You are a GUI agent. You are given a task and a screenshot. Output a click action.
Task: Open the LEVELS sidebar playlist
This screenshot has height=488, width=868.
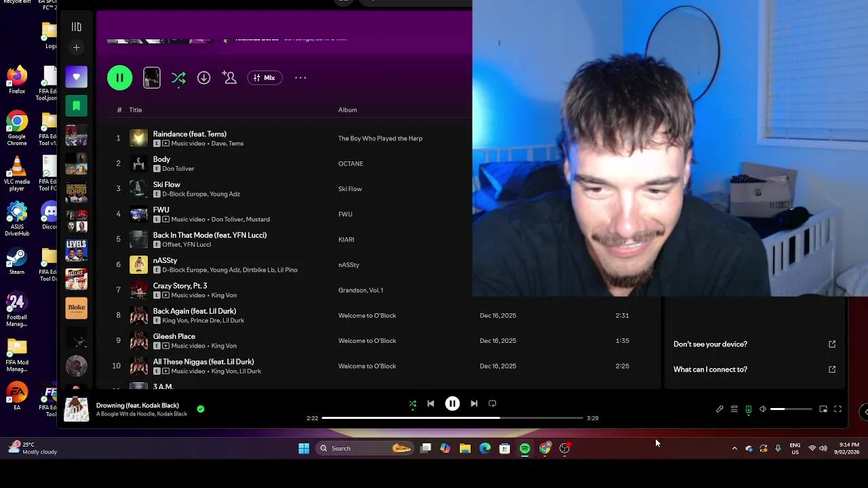(x=76, y=250)
